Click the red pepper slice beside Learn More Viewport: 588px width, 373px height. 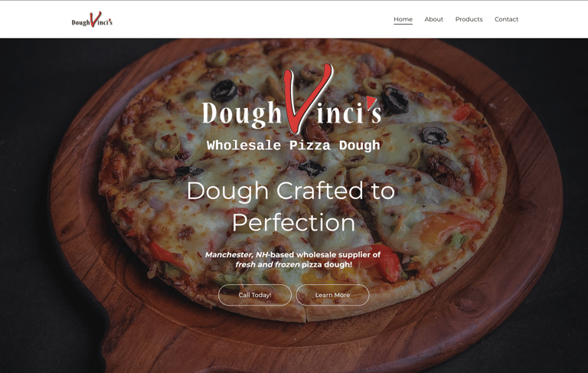[x=386, y=263]
